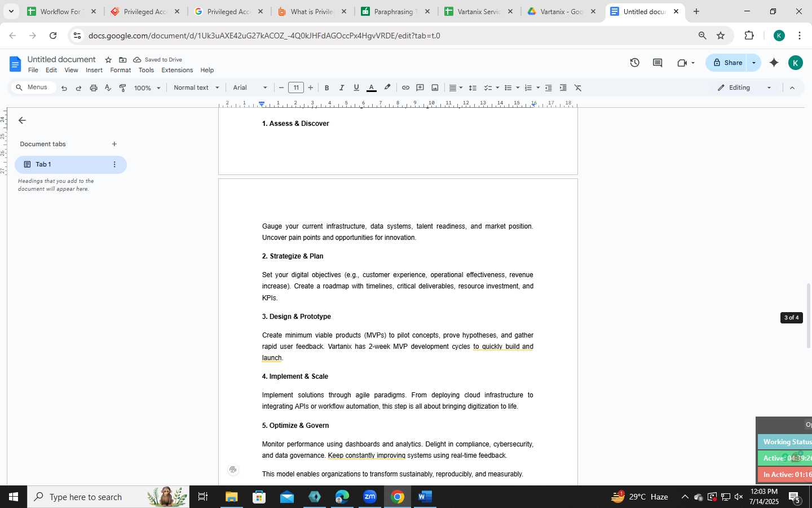The height and width of the screenshot is (508, 812).
Task: Click the Untitled document title
Action: [x=61, y=60]
